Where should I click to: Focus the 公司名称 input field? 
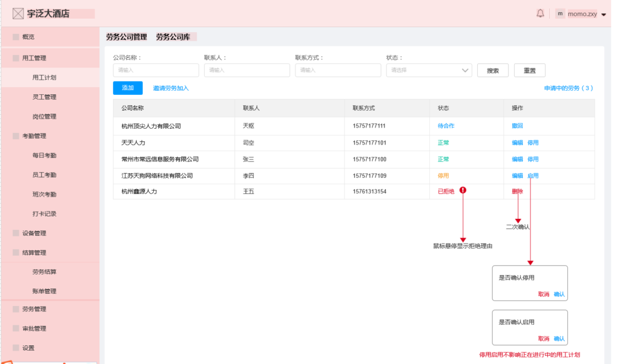tap(156, 70)
